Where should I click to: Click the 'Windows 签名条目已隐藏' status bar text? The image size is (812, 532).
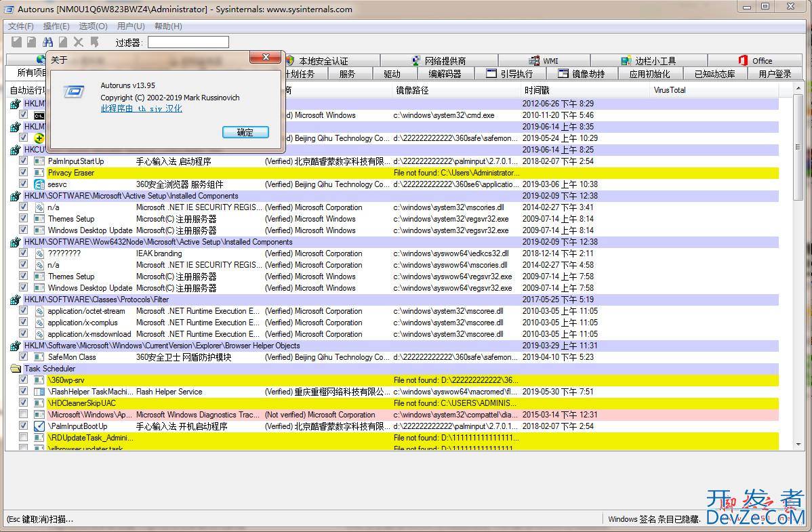(654, 519)
